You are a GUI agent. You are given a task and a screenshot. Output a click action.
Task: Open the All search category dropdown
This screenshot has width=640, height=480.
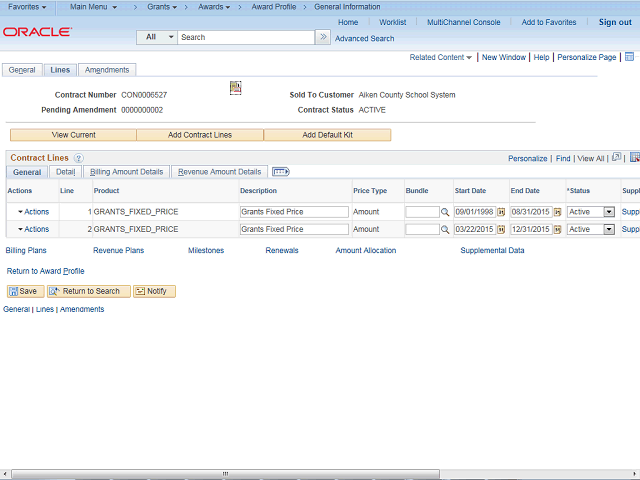[157, 37]
